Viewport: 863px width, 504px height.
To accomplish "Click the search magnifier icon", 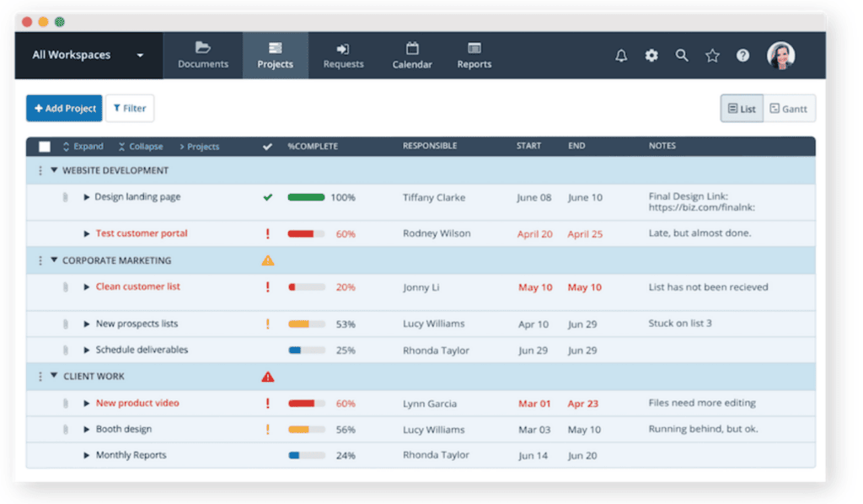I will (x=682, y=56).
